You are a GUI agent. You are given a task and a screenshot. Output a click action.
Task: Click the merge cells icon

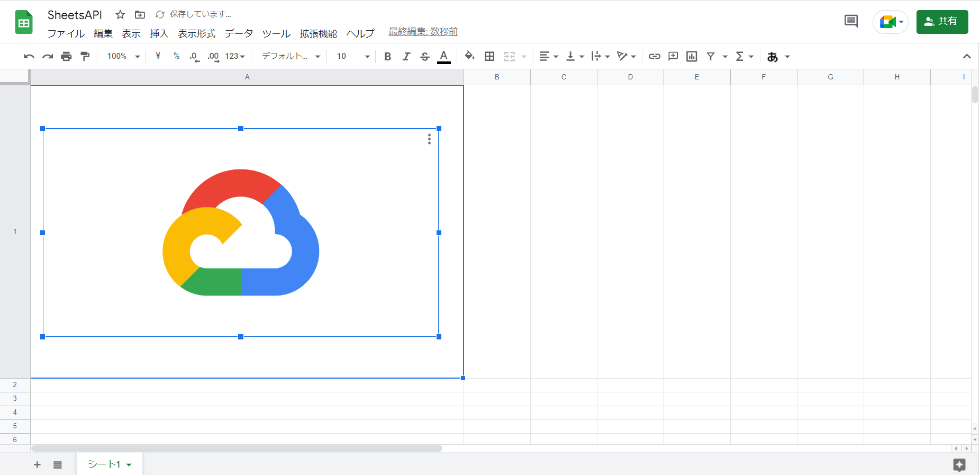[x=510, y=56]
